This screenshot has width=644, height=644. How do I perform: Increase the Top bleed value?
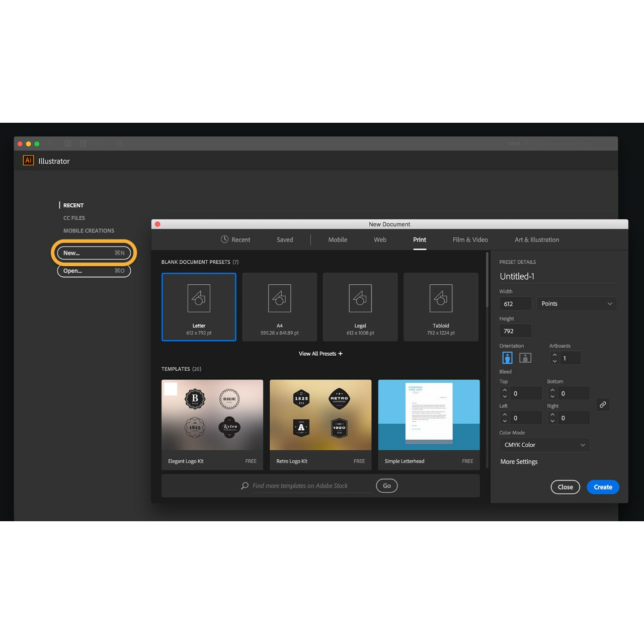pos(505,390)
